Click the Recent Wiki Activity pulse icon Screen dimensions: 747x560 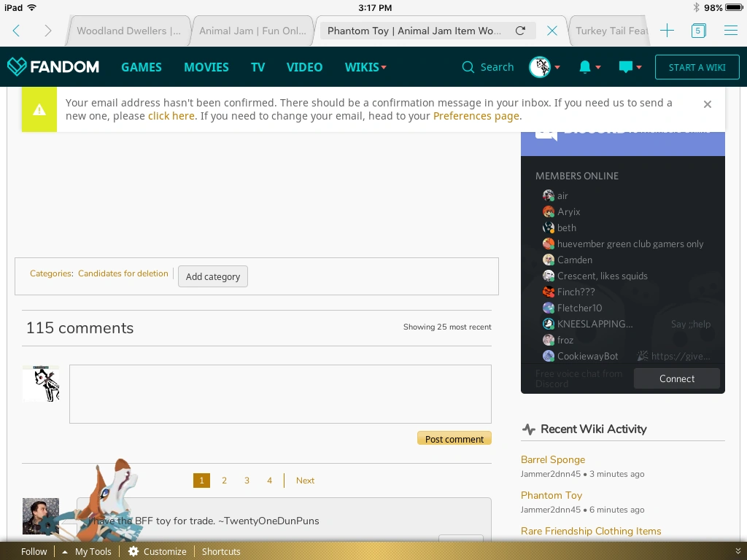tap(528, 429)
